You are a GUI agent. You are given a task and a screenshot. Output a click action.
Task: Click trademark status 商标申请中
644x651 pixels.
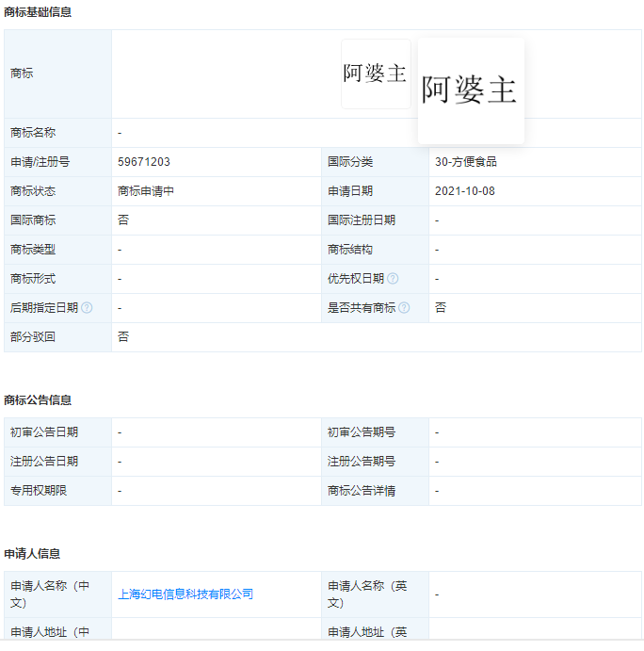point(146,191)
